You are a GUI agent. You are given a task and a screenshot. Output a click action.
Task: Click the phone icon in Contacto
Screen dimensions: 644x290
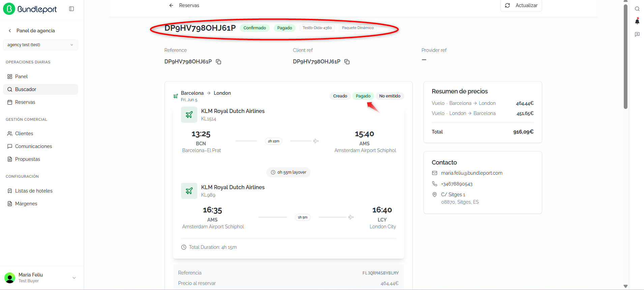click(435, 184)
